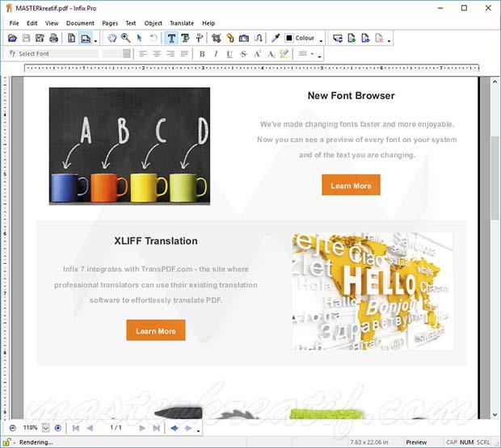Toggle Bold formatting
The image size is (501, 448).
(202, 54)
